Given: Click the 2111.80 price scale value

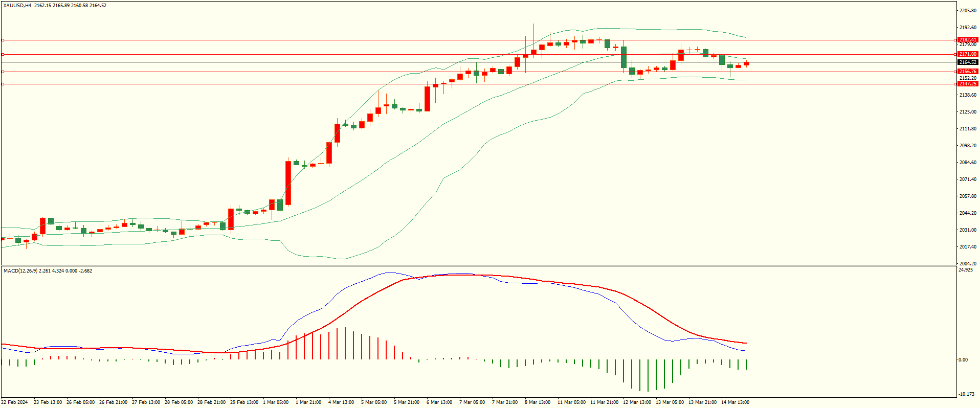Looking at the screenshot, I should point(968,129).
